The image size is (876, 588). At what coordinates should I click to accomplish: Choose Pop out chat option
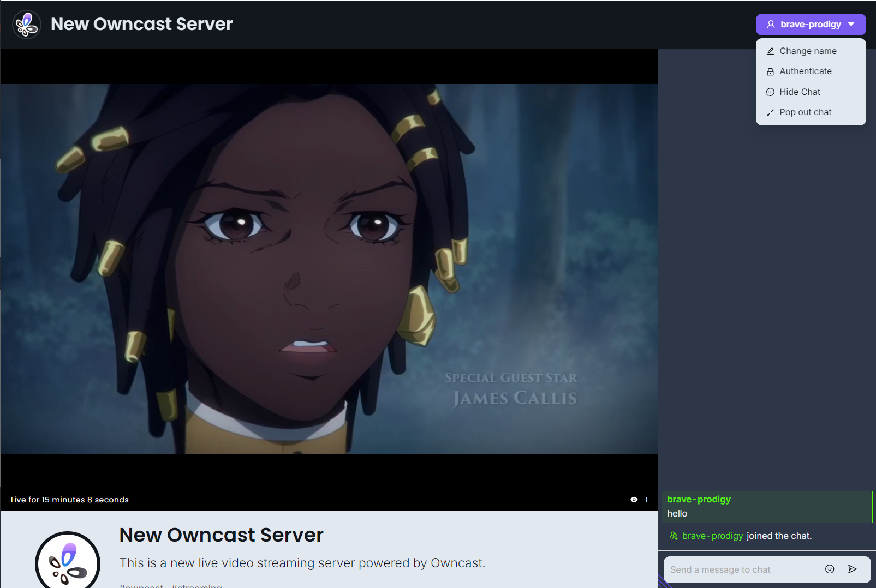811,112
